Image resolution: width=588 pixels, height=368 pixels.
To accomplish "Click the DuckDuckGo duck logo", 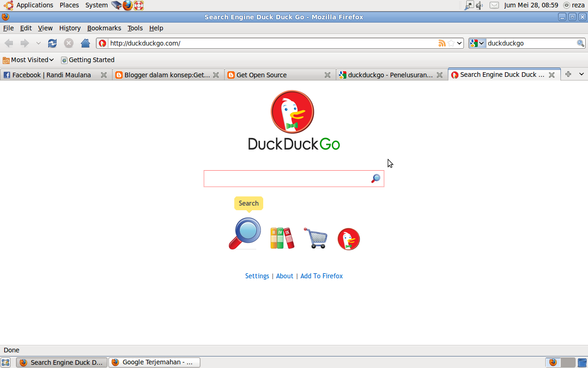I will [292, 112].
